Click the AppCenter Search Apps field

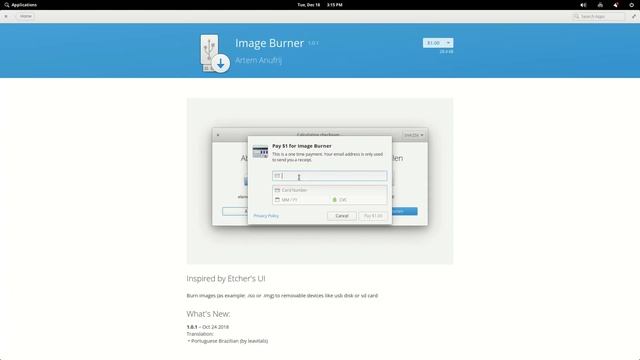(x=598, y=16)
